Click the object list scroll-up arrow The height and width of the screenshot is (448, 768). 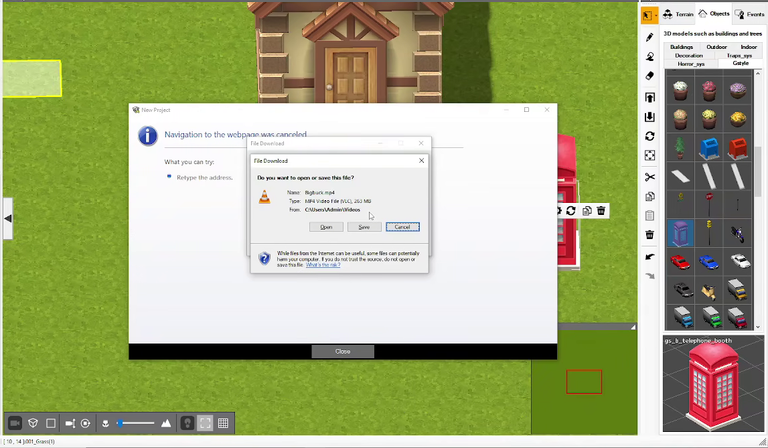click(x=758, y=73)
